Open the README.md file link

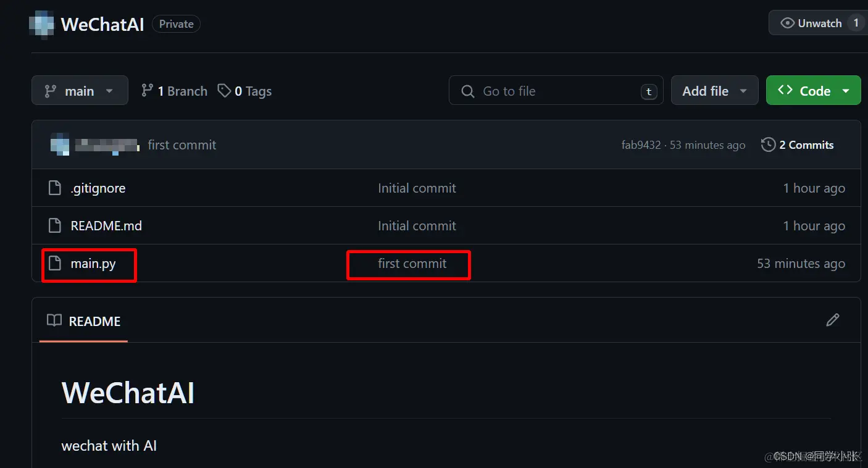106,226
